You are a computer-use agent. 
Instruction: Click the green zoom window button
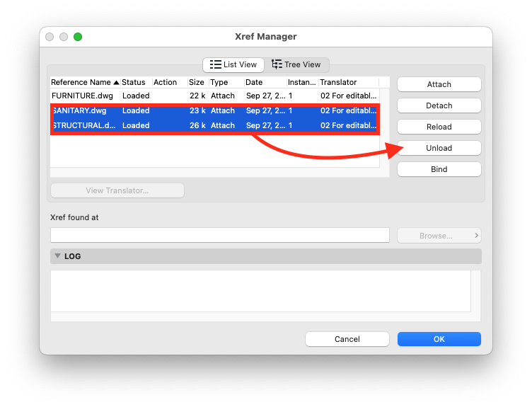78,37
